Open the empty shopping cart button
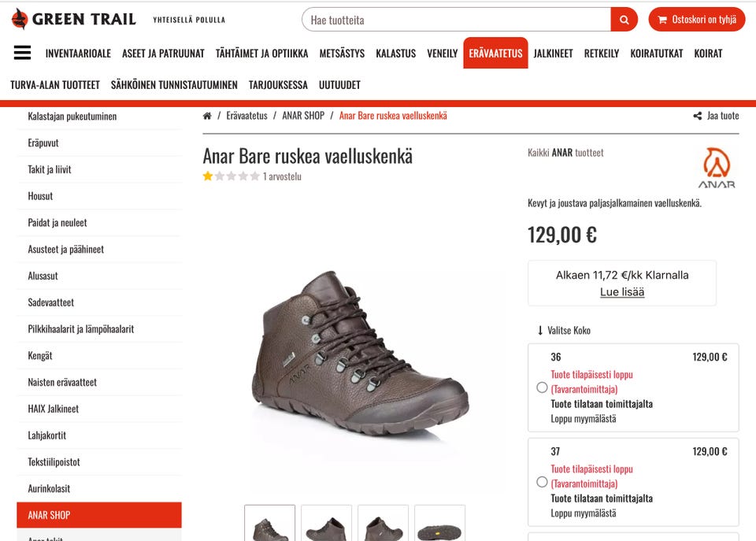This screenshot has height=541, width=756. pyautogui.click(x=697, y=20)
